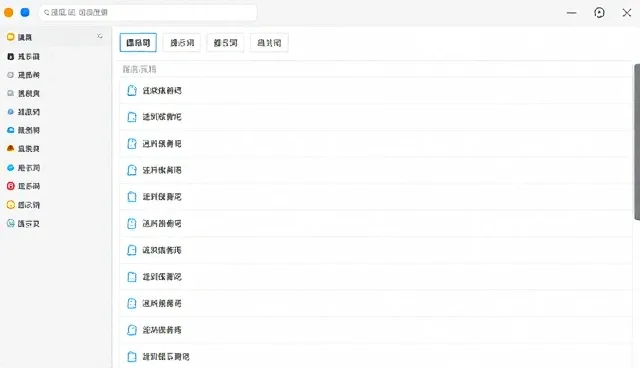This screenshot has width=640, height=368.
Task: Select the highlighted blue-outlined tab
Action: click(x=138, y=42)
